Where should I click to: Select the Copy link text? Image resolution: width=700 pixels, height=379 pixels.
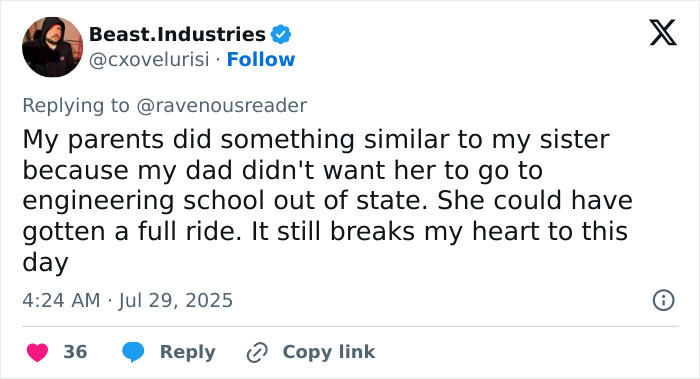pyautogui.click(x=329, y=352)
